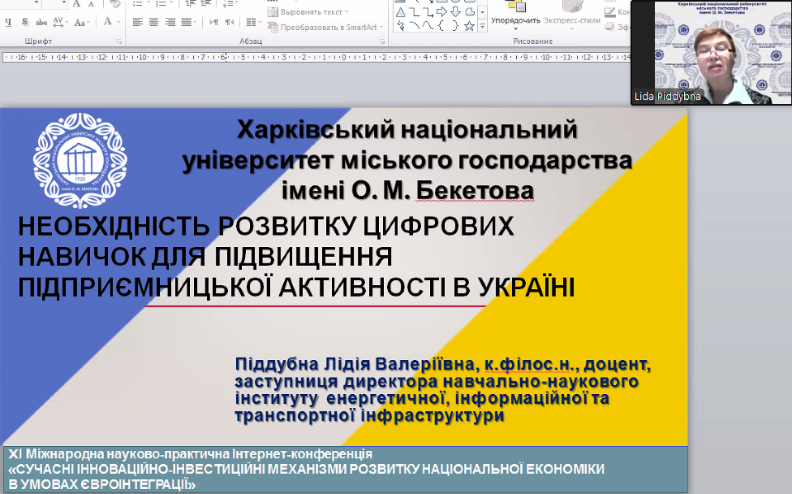Select the right arrow shape
This screenshot has width=792, height=494.
point(441,12)
